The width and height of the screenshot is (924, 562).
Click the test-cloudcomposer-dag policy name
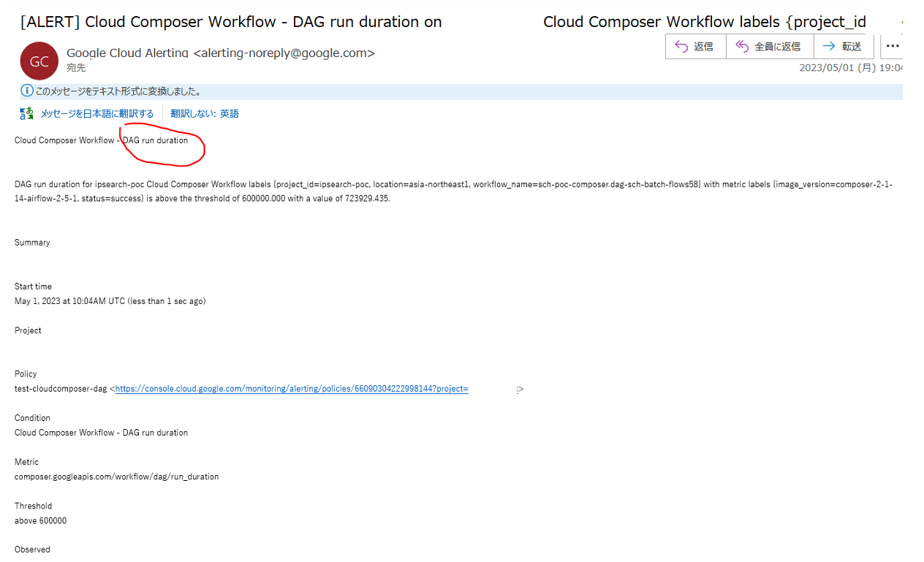tap(61, 389)
